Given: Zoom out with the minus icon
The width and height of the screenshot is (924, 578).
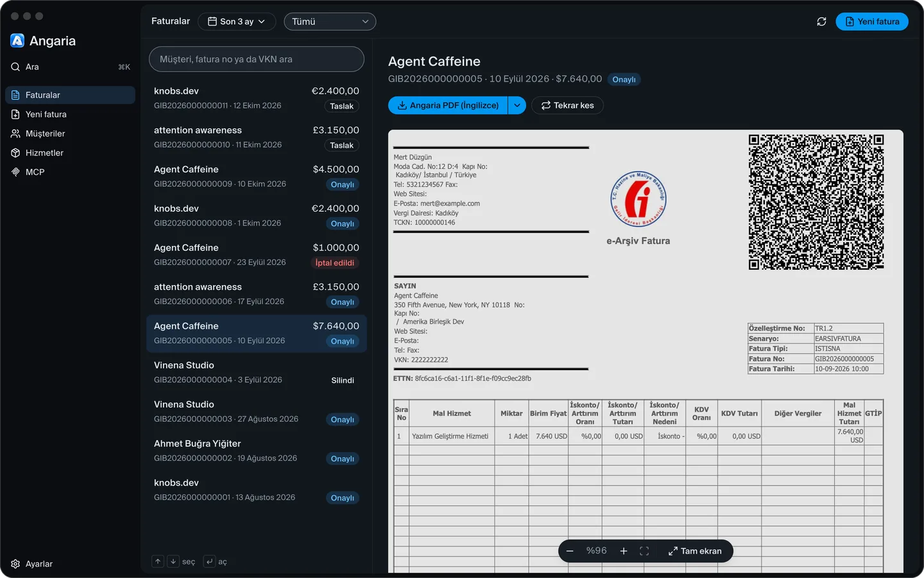Looking at the screenshot, I should (570, 551).
